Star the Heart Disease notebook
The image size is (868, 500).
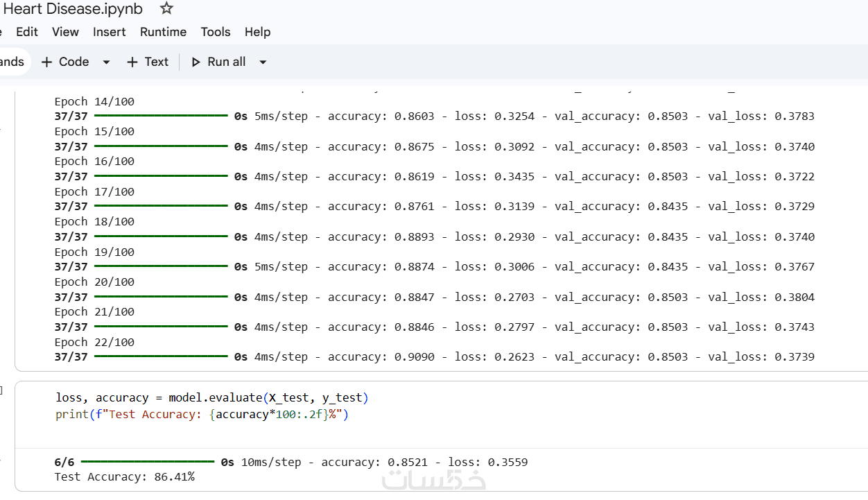point(166,9)
